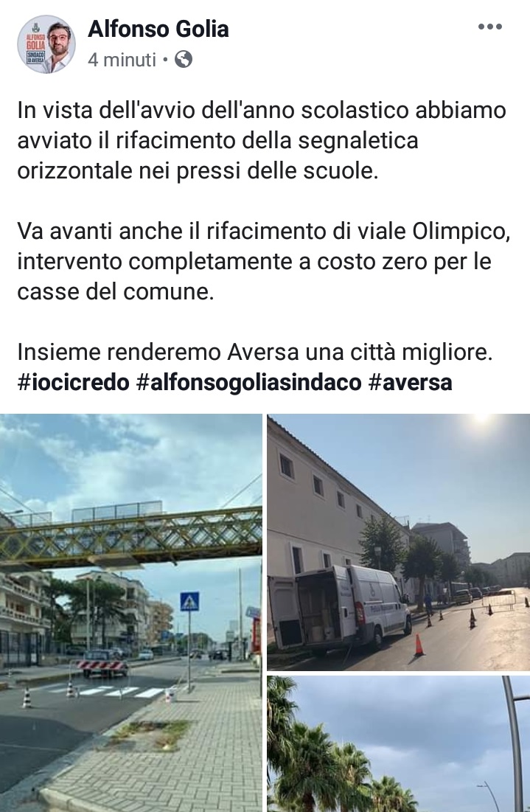Tap the line 'Insieme renderemo Aversa una città migliore'

[x=254, y=353]
